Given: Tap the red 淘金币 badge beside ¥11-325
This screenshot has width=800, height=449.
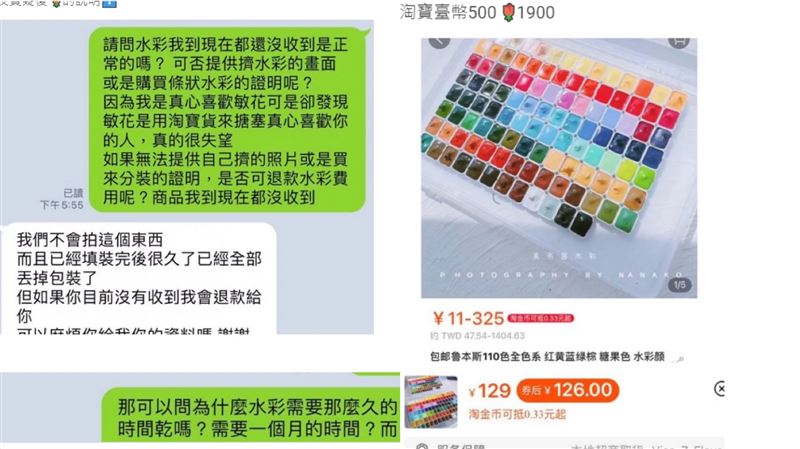Looking at the screenshot, I should (541, 318).
